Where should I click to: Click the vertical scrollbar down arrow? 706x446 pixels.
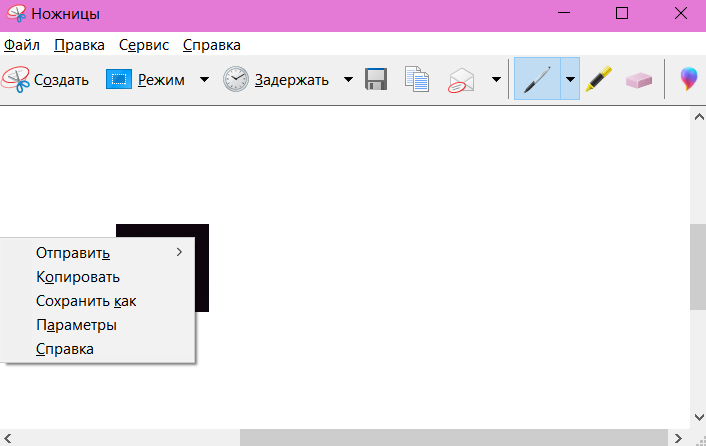pos(698,418)
